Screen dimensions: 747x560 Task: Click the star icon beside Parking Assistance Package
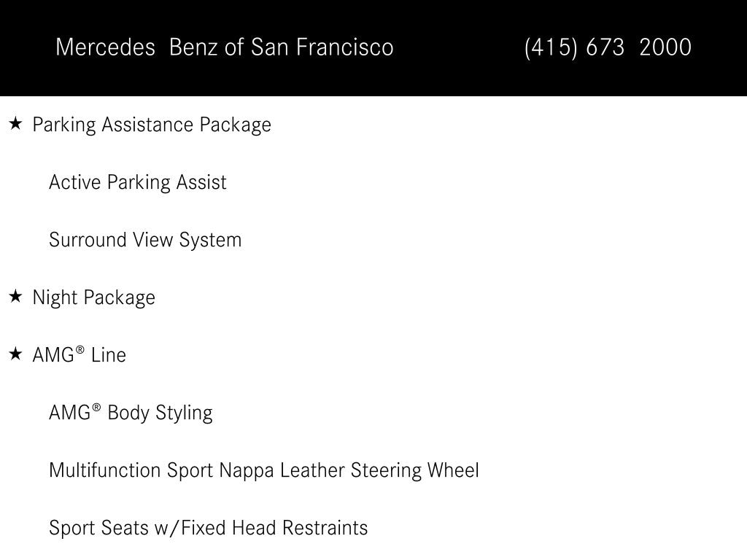coord(16,124)
